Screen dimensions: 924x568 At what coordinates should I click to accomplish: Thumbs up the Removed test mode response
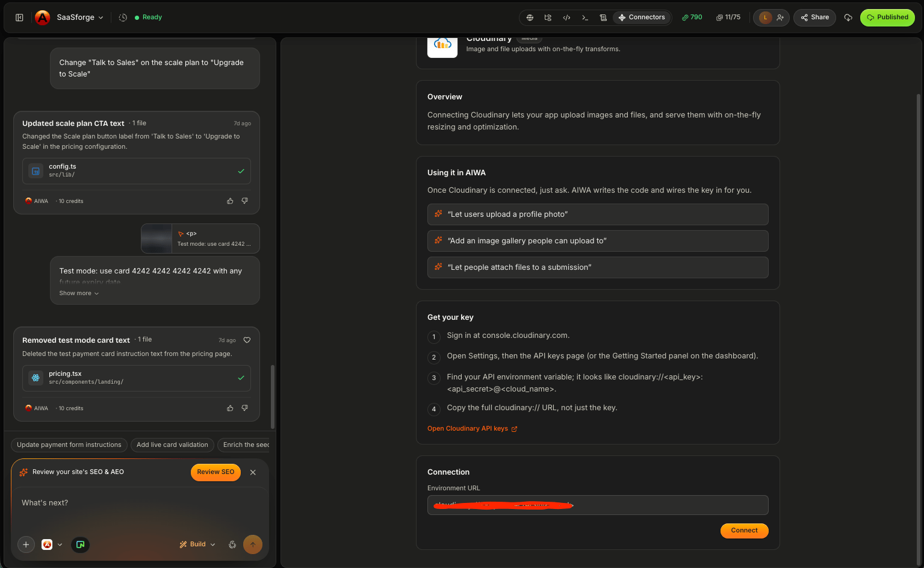point(230,408)
